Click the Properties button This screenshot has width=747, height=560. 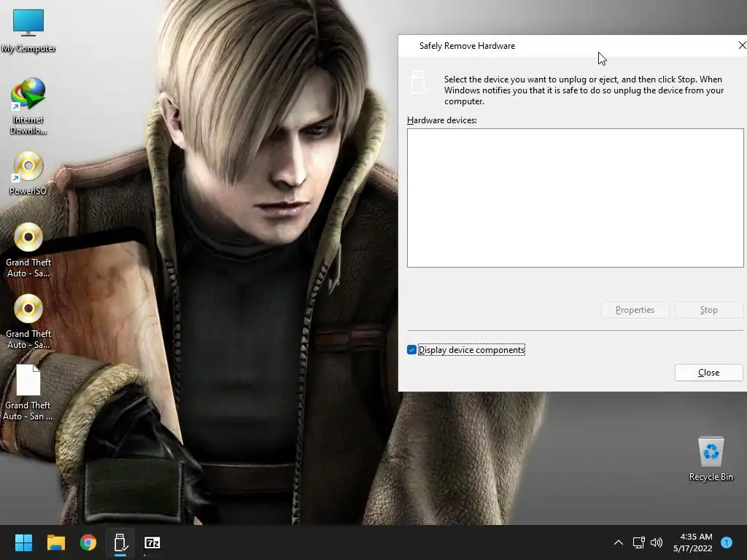(635, 310)
